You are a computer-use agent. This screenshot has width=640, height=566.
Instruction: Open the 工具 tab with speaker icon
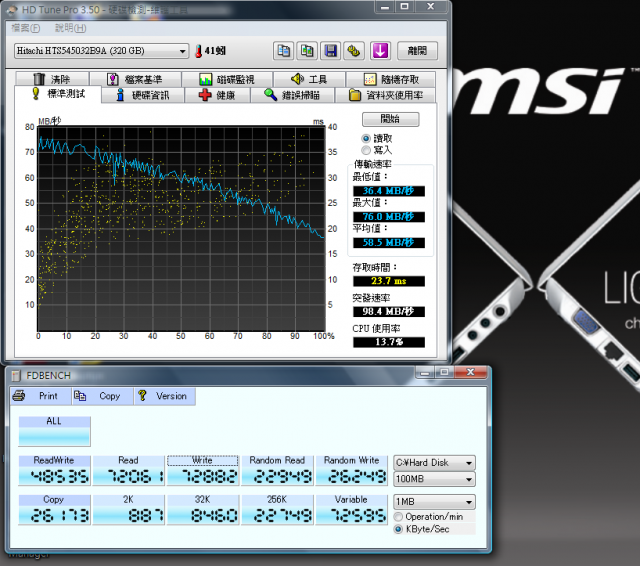tap(309, 79)
